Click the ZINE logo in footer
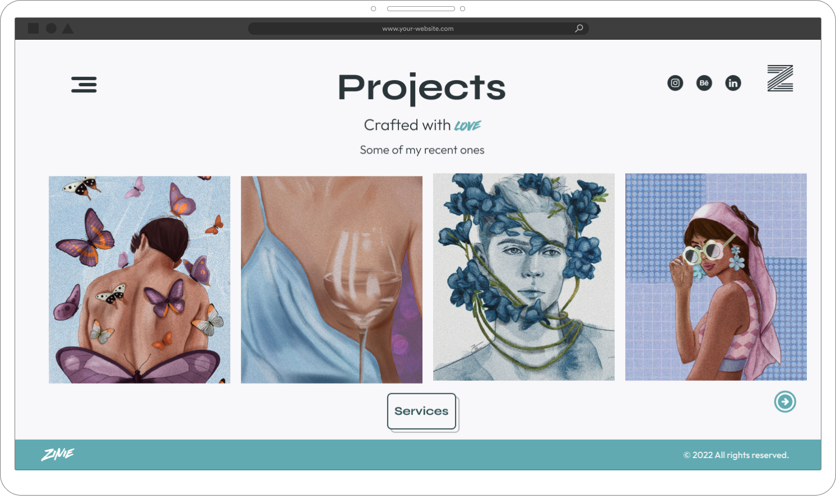 click(58, 454)
